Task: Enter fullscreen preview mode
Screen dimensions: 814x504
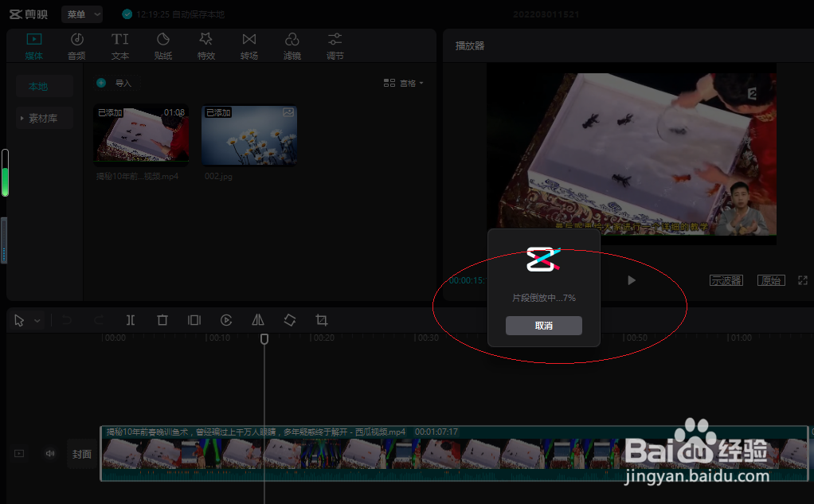Action: pos(803,280)
